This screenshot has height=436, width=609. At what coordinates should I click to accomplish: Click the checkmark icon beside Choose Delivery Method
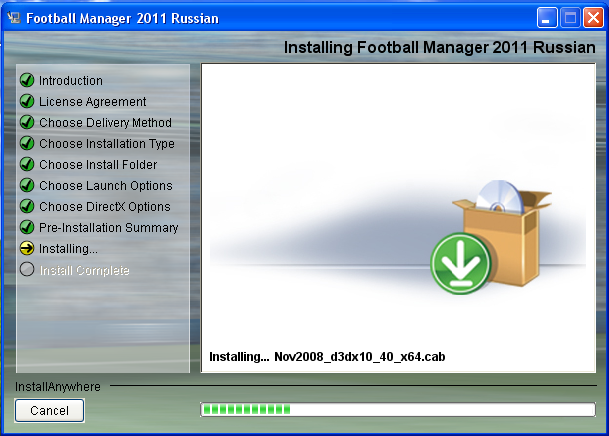(x=27, y=122)
